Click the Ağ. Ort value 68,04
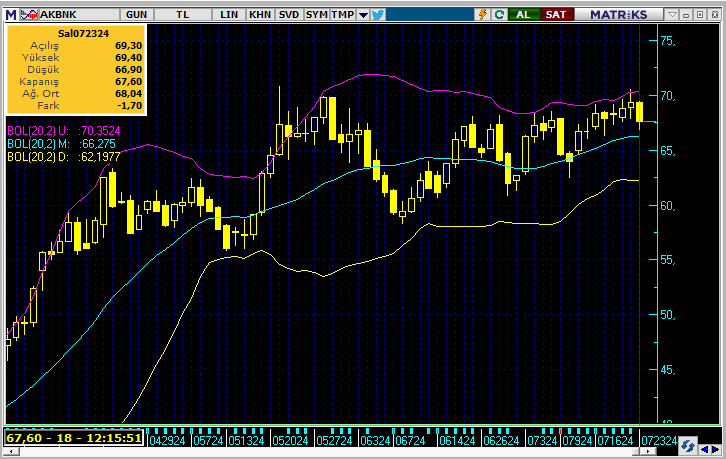This screenshot has height=459, width=726. (129, 94)
